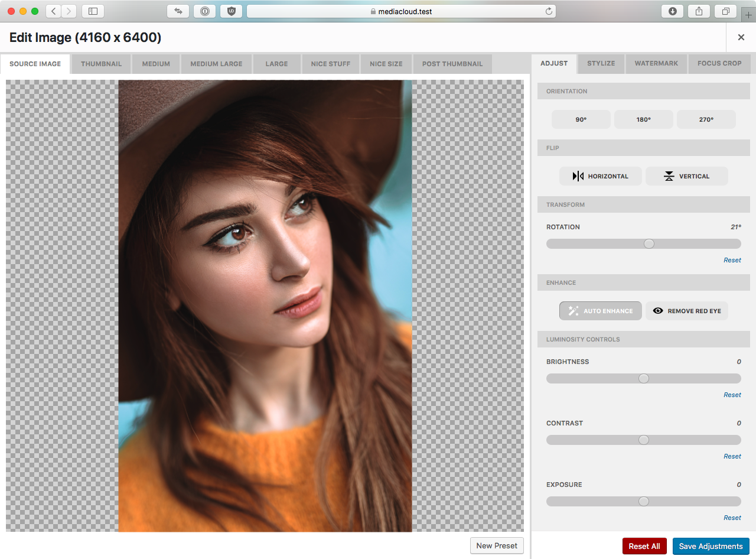Toggle Auto Enhance magic wand
The image size is (756, 559).
point(600,311)
